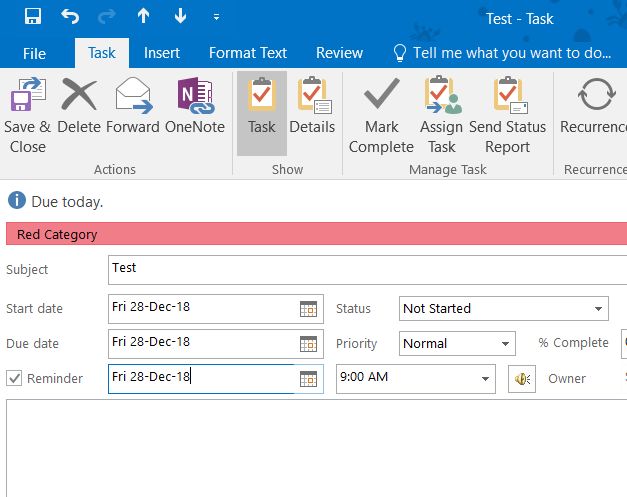The width and height of the screenshot is (627, 497).
Task: Forward the task
Action: click(x=133, y=106)
